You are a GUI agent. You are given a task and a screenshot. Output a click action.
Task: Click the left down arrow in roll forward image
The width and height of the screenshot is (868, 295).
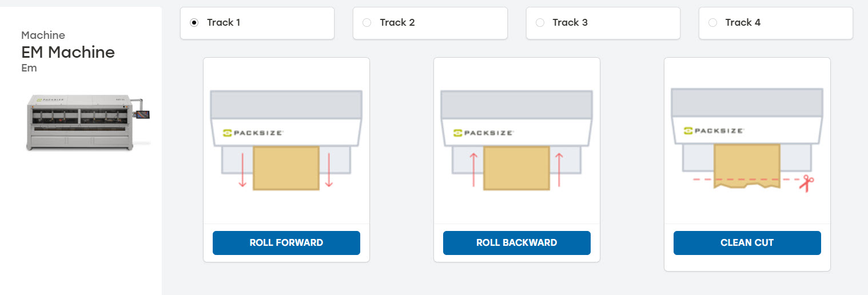click(242, 169)
